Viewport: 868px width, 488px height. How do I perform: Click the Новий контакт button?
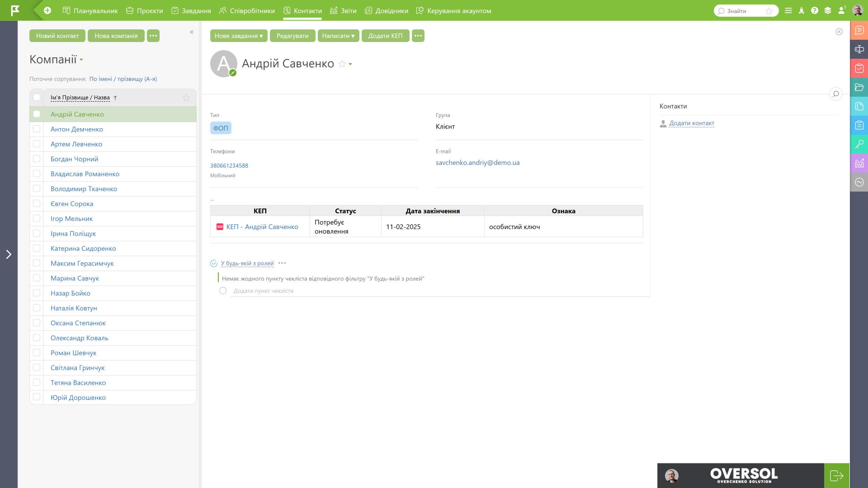point(57,36)
